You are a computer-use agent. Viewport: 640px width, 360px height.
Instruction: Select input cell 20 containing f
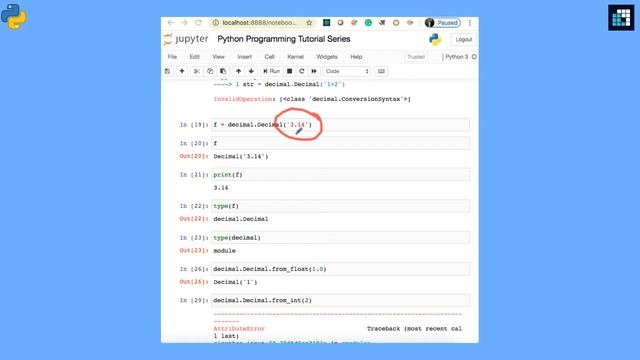click(340, 143)
